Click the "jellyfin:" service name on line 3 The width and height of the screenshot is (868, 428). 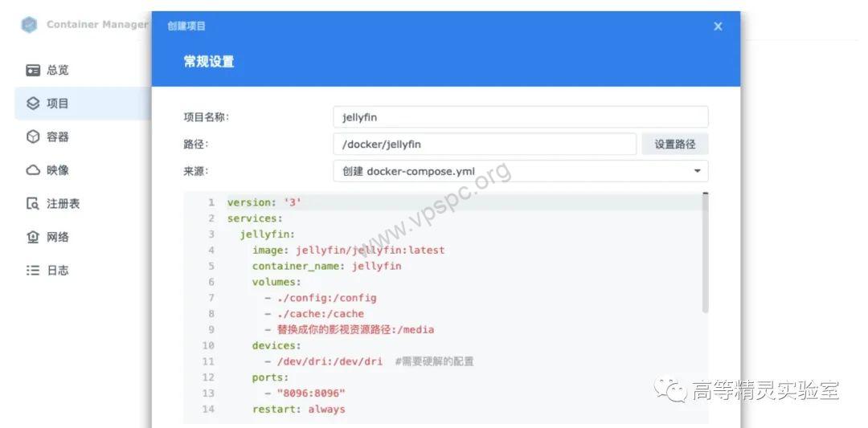tap(267, 234)
